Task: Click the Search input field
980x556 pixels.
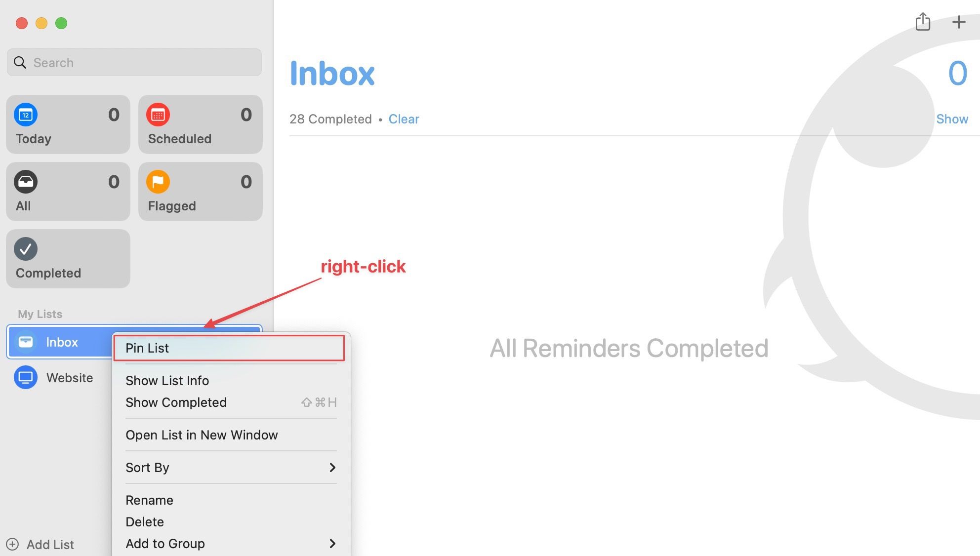Action: (134, 62)
